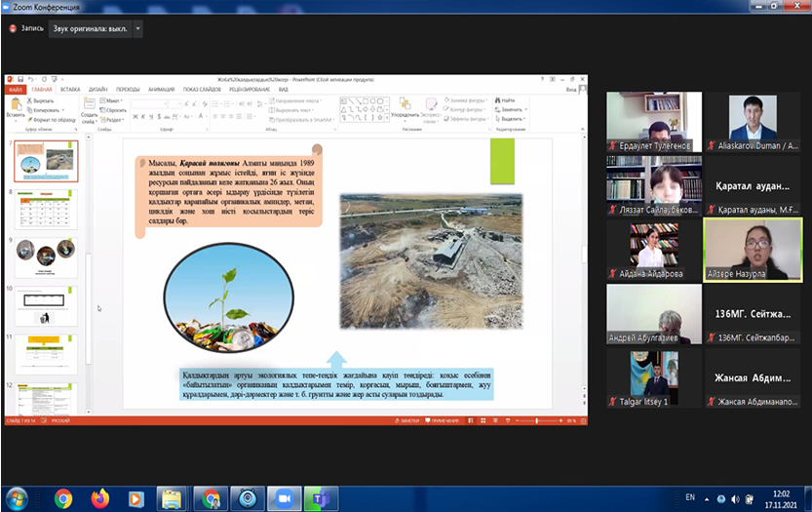Image resolution: width=812 pixels, height=512 pixels.
Task: Adjust the zoom slider in status bar
Action: (537, 420)
